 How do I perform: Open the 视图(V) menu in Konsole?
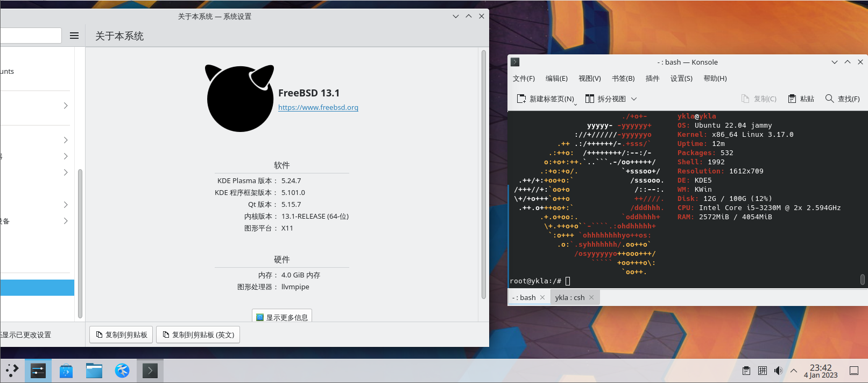pos(590,79)
